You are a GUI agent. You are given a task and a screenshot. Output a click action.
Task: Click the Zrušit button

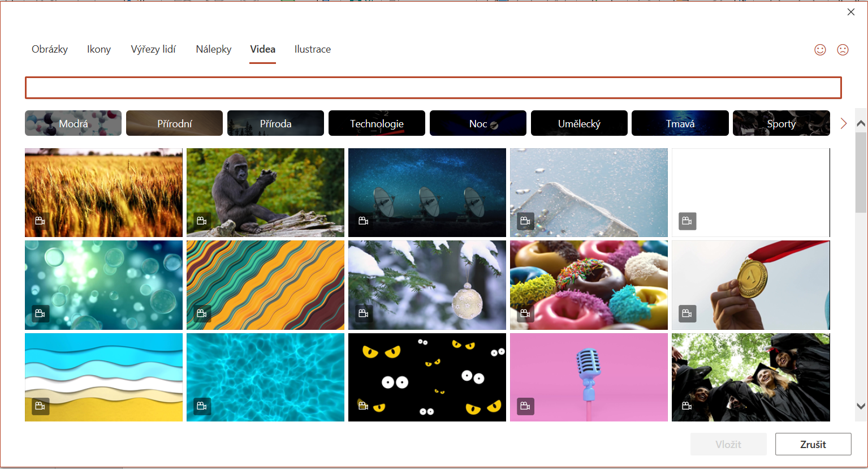coord(813,444)
